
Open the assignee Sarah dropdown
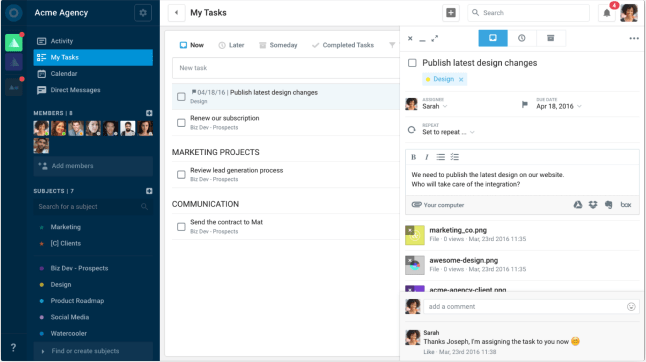tap(435, 106)
